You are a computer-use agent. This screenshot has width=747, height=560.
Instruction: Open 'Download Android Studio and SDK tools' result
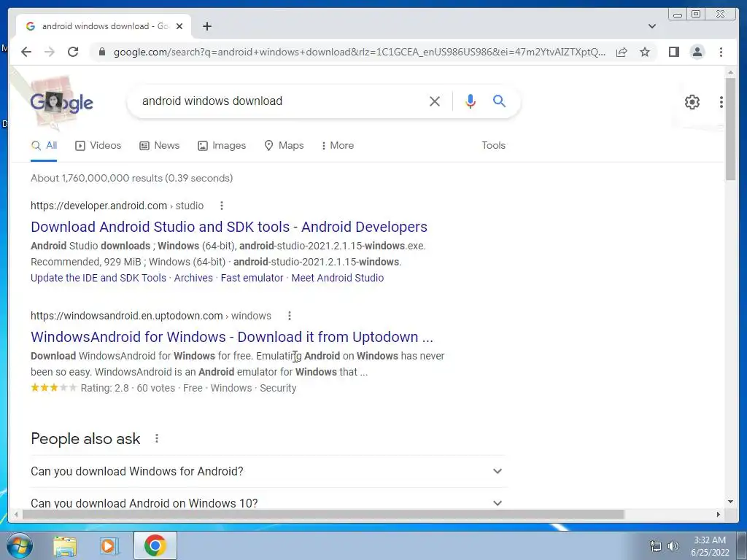click(228, 227)
